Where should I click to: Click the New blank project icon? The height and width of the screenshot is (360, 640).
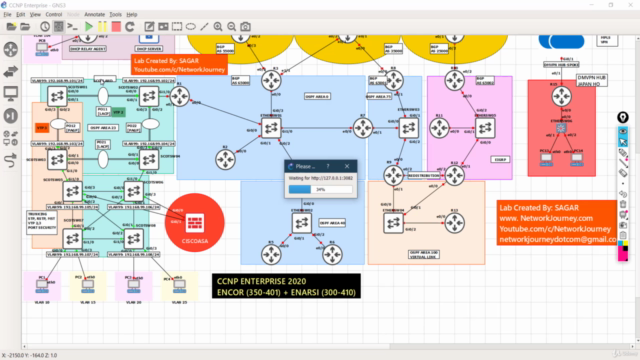tap(11, 27)
